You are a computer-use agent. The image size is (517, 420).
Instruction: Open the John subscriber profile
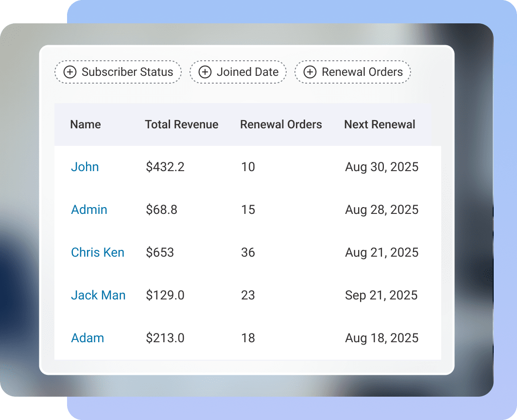click(x=85, y=167)
